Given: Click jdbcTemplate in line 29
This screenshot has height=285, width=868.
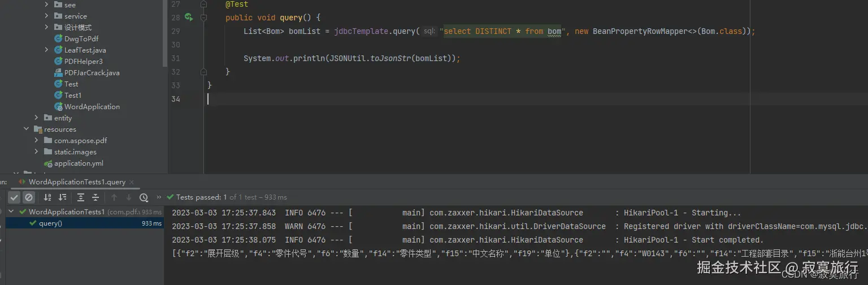Looking at the screenshot, I should 361,31.
